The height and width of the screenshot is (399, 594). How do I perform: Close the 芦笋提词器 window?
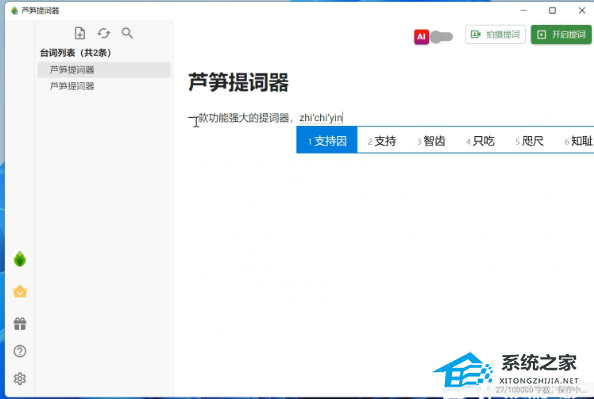582,11
